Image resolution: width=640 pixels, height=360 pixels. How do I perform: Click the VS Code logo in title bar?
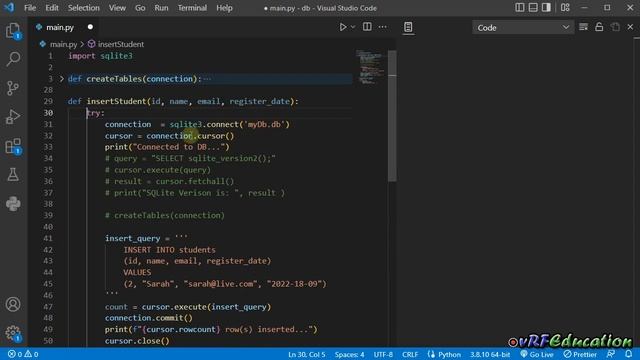(x=9, y=8)
